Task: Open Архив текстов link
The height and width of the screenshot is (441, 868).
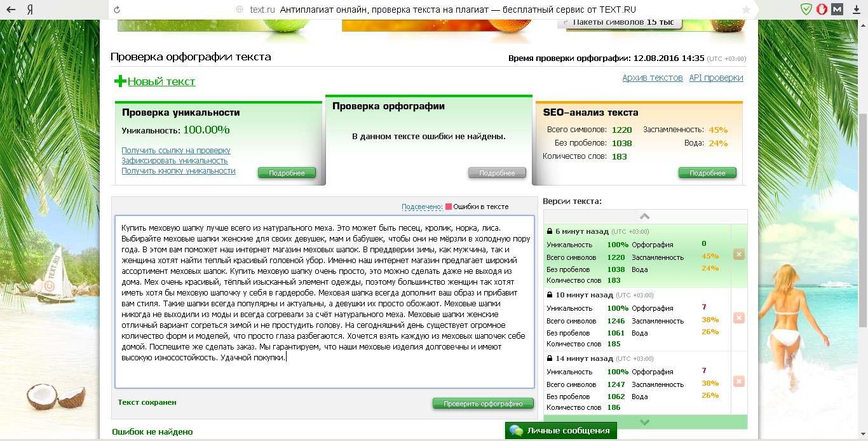Action: (x=653, y=78)
